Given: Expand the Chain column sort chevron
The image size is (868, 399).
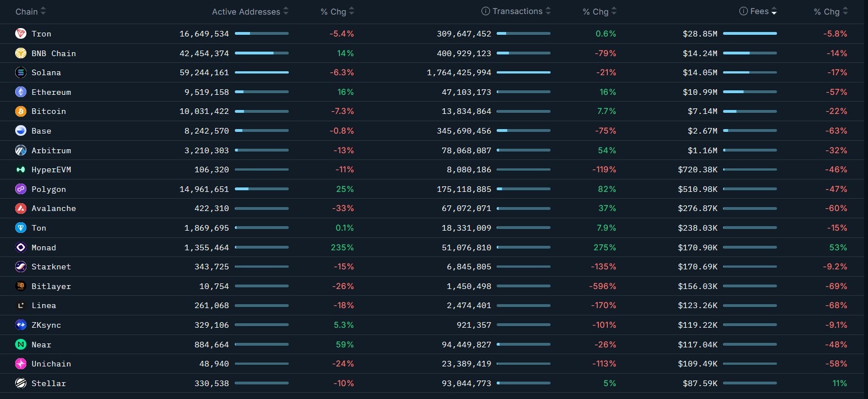Looking at the screenshot, I should (43, 11).
